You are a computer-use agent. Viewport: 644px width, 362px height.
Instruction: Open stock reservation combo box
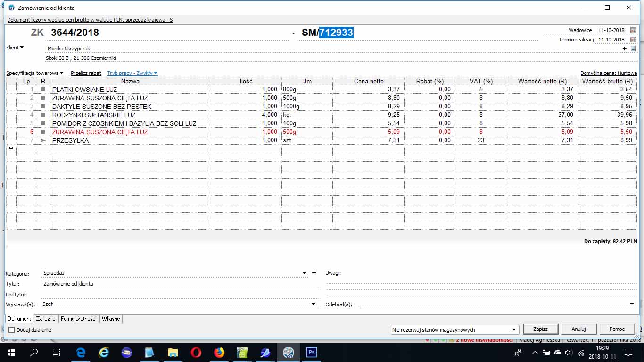tap(454, 330)
